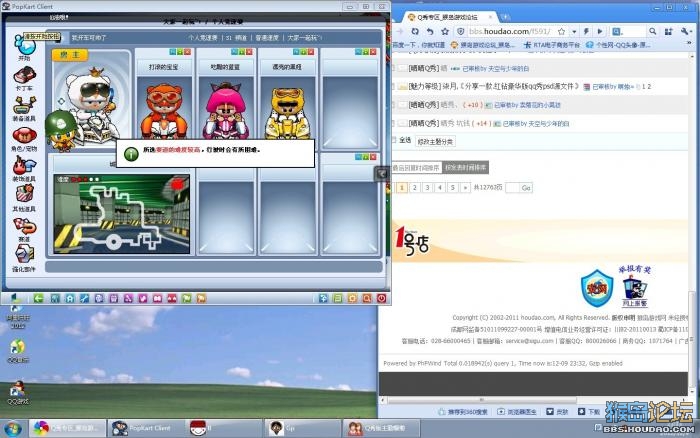Click the 修改主题分类 button
Viewport: 700px width, 438px height.
(x=435, y=142)
